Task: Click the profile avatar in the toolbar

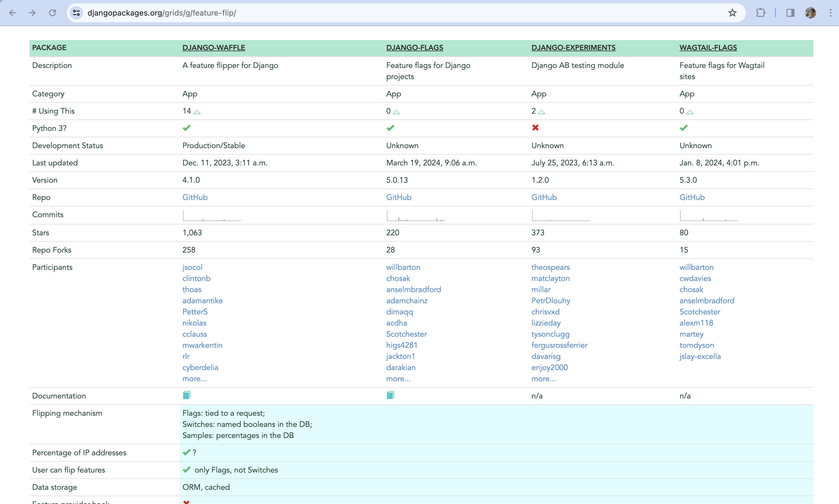Action: (811, 13)
